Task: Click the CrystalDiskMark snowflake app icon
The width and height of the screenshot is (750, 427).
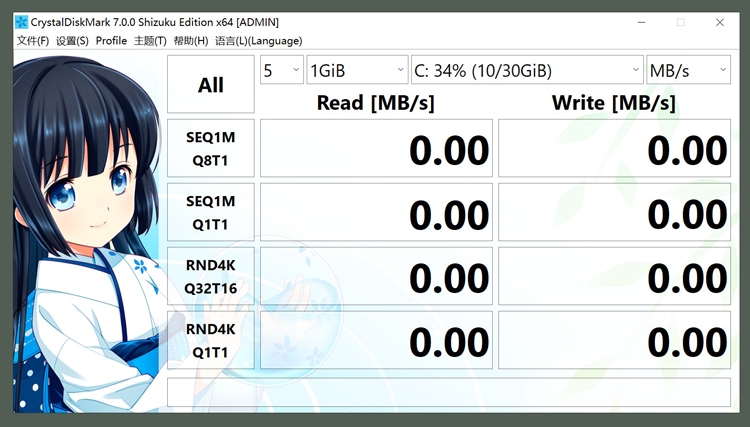Action: (x=21, y=21)
